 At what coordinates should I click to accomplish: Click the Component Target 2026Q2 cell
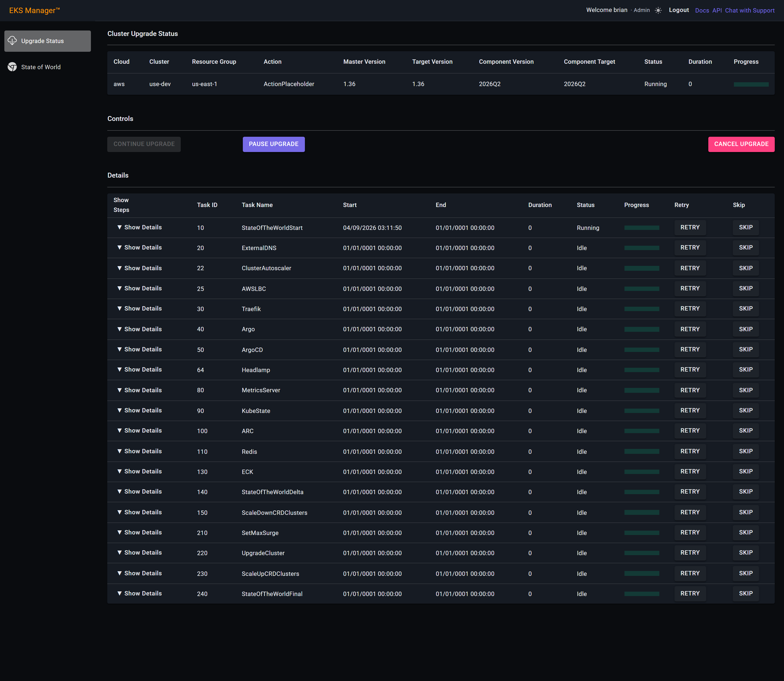574,84
